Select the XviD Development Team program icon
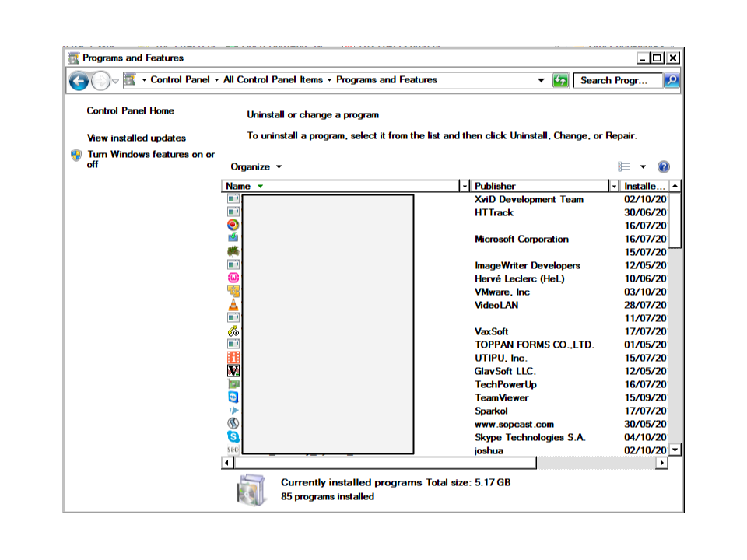The width and height of the screenshot is (747, 560). click(233, 198)
